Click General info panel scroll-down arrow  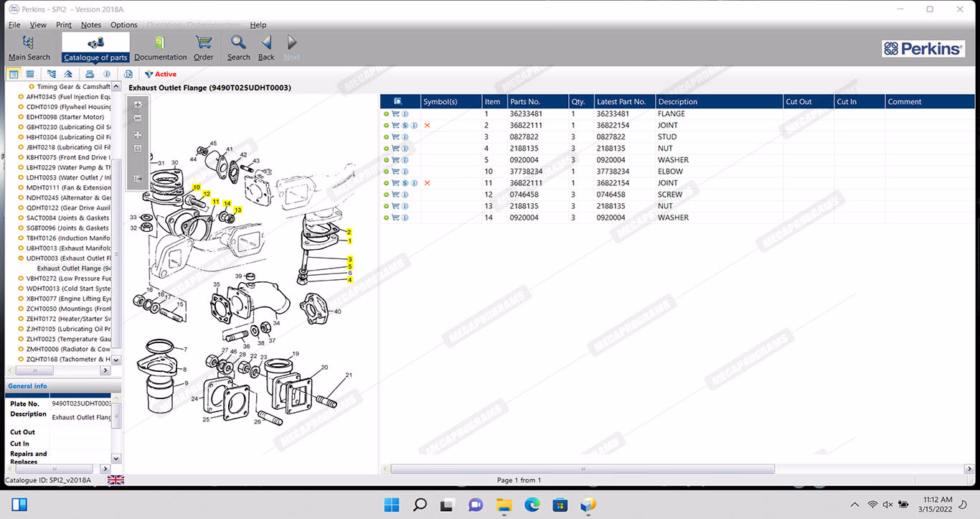pos(117,457)
